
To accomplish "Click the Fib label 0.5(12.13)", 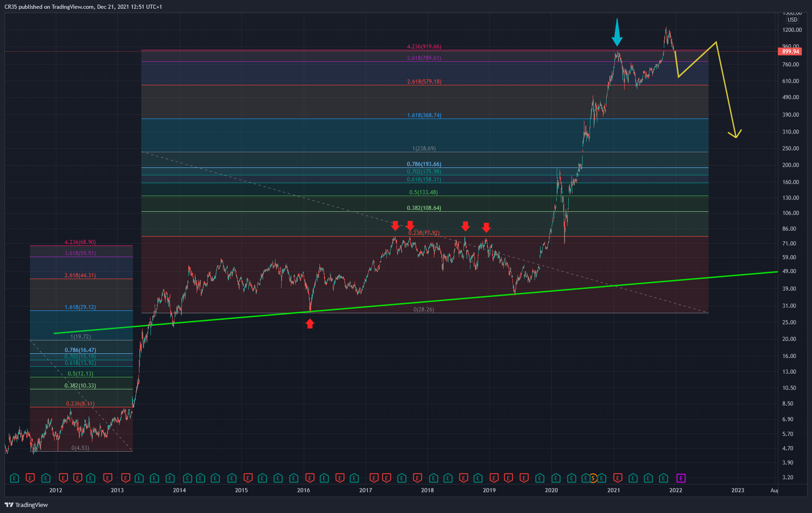I will [80, 374].
